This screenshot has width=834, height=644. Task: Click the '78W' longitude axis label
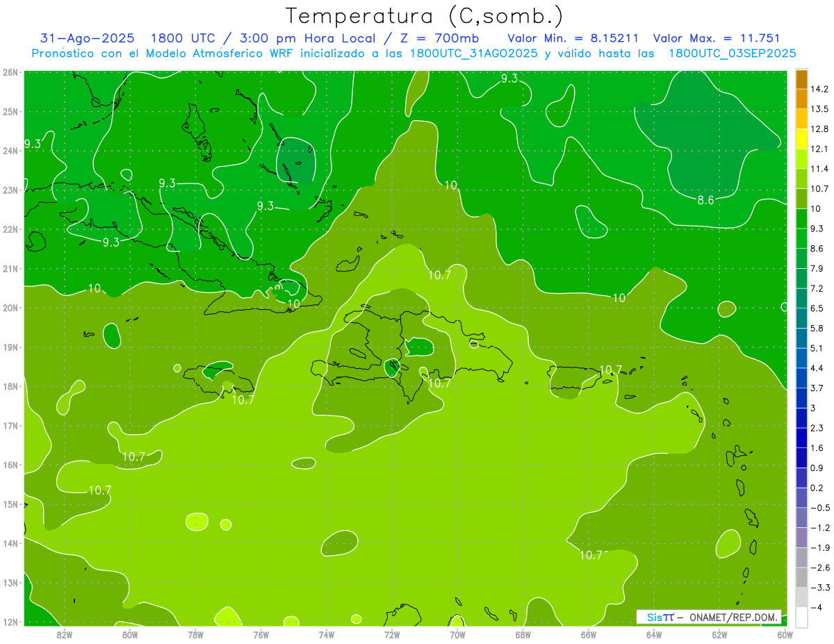(x=195, y=634)
